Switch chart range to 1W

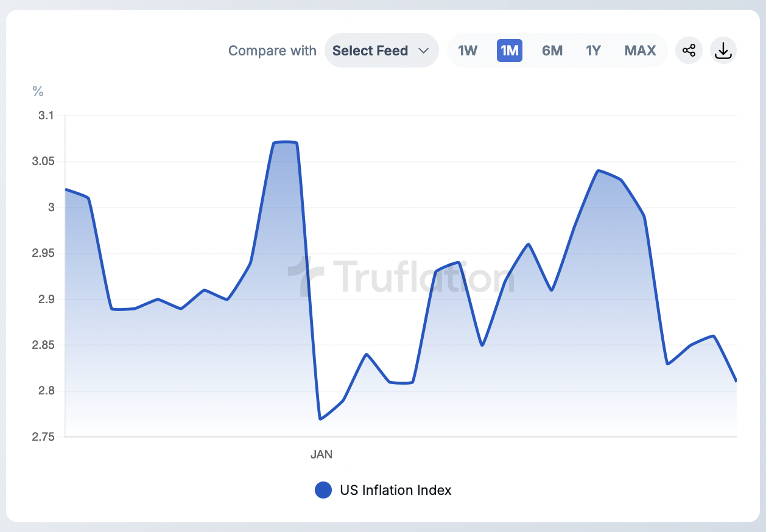click(468, 51)
